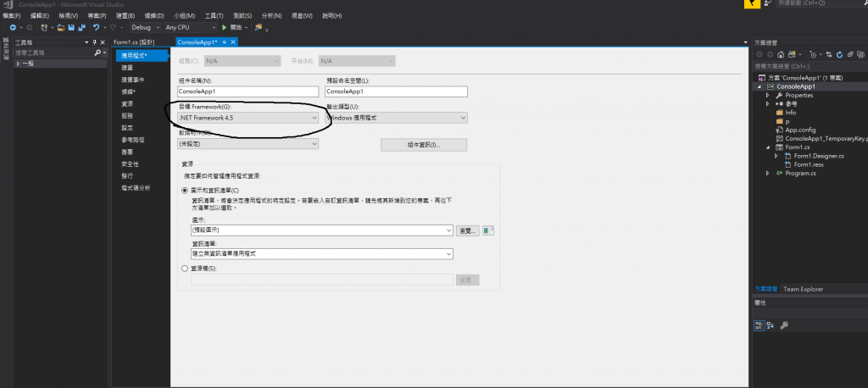Select Form1.resx in Solution Explorer

coord(810,164)
